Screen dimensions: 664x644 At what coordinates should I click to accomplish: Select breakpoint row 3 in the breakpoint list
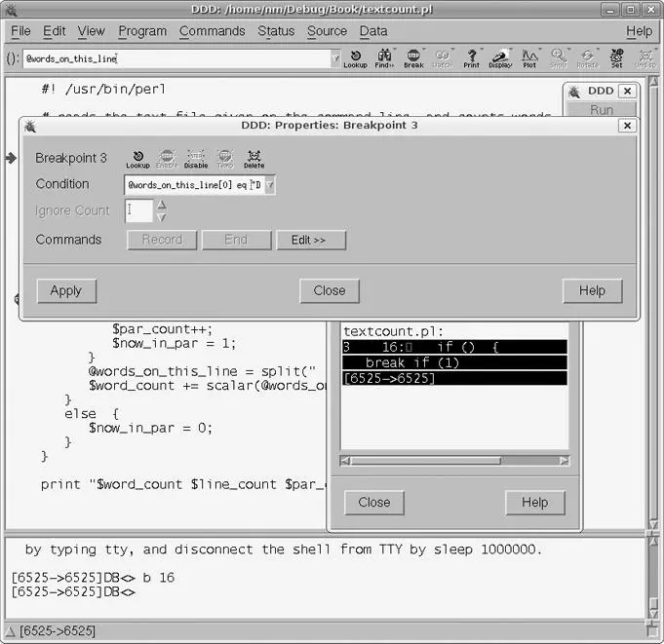pyautogui.click(x=453, y=347)
